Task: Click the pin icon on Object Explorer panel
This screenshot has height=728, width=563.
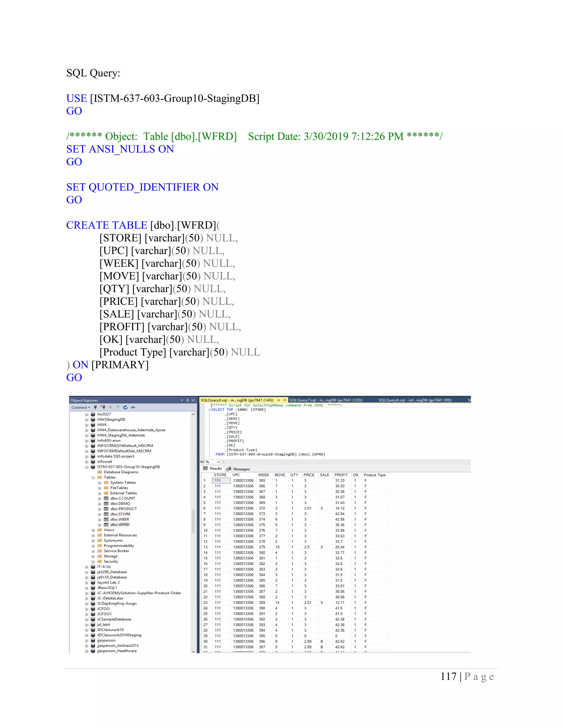Action: (x=187, y=400)
